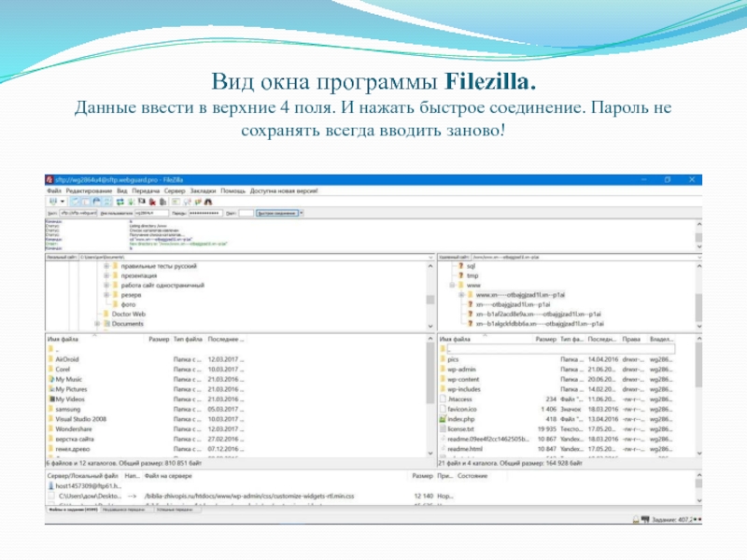Toggle the remote directory tree toolbar icon

coord(97,202)
